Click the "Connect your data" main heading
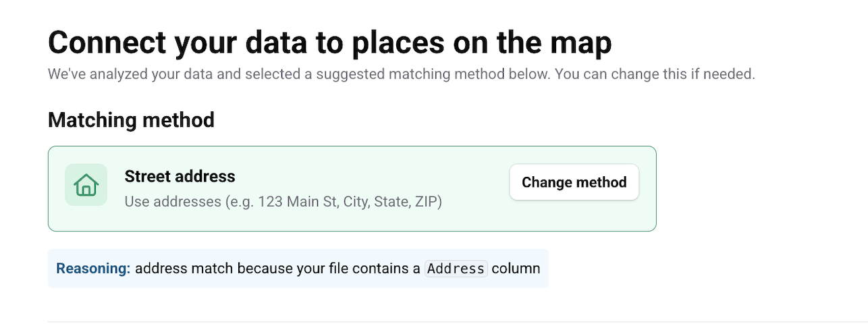 [x=329, y=43]
